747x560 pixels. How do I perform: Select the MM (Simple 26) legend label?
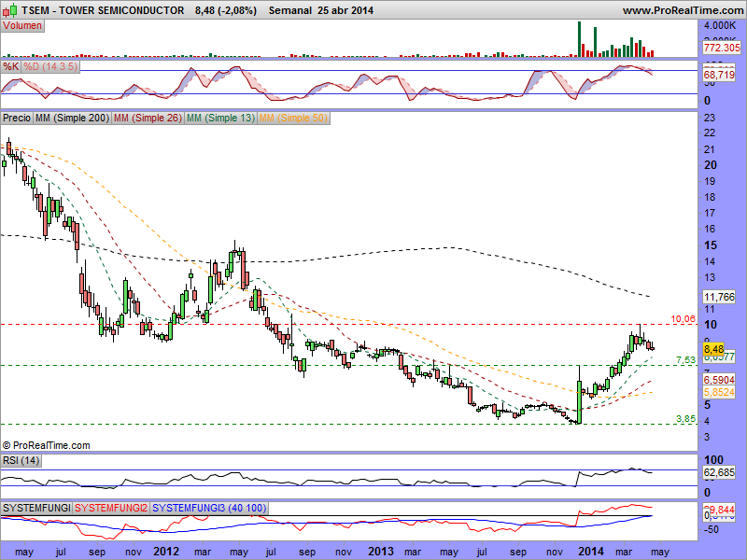coord(148,119)
